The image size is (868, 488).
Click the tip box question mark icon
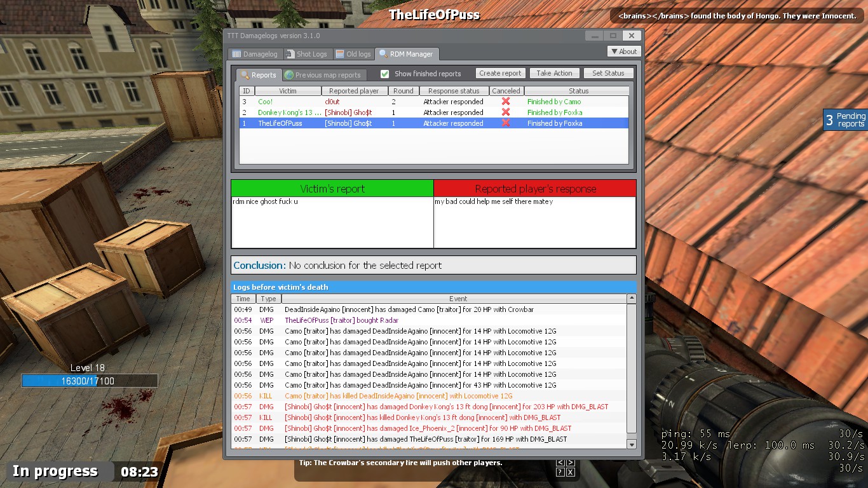[x=560, y=472]
